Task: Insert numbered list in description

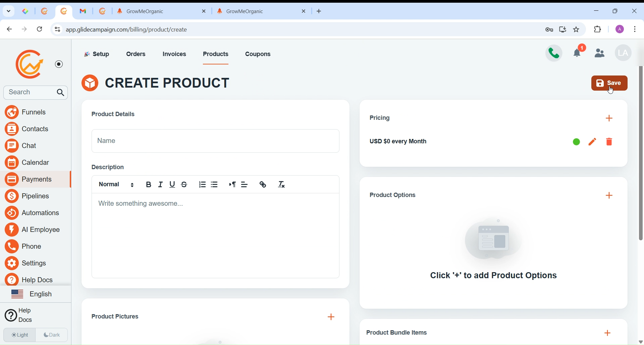Action: tap(202, 185)
